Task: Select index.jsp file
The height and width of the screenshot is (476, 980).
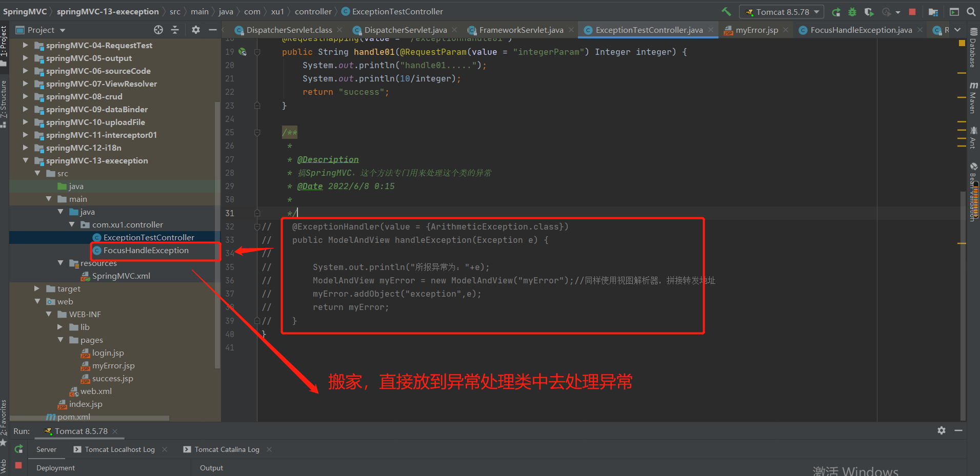Action: pos(86,404)
